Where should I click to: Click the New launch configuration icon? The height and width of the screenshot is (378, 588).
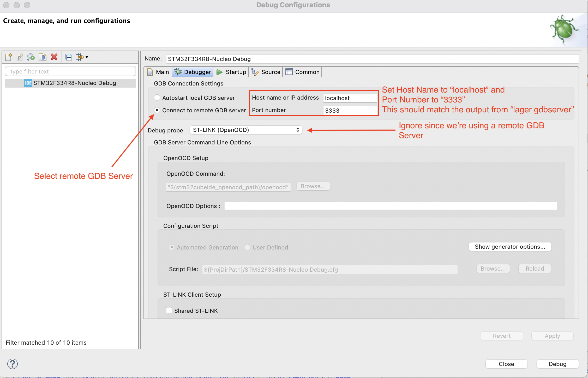tap(9, 57)
